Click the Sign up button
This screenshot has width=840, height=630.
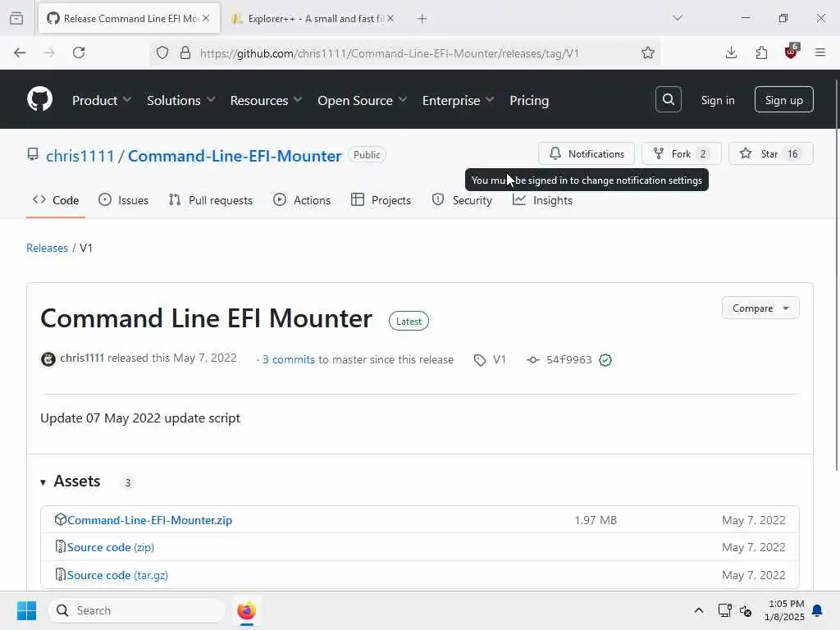[783, 99]
